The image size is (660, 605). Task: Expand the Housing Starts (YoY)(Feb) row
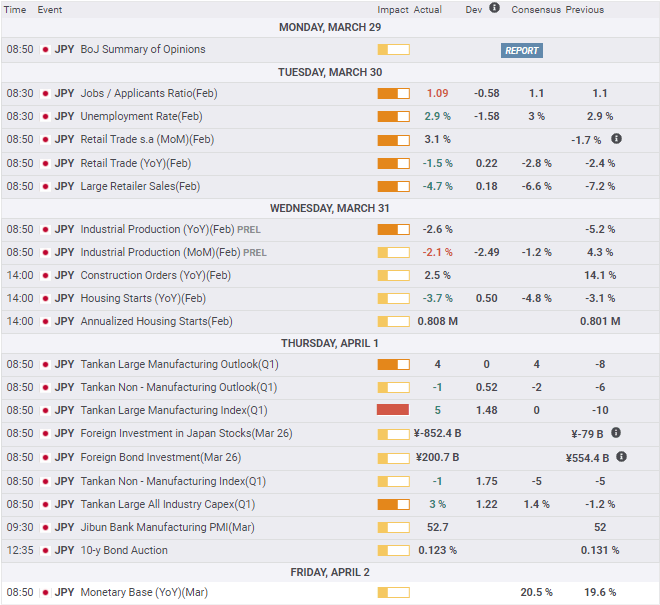click(x=330, y=299)
